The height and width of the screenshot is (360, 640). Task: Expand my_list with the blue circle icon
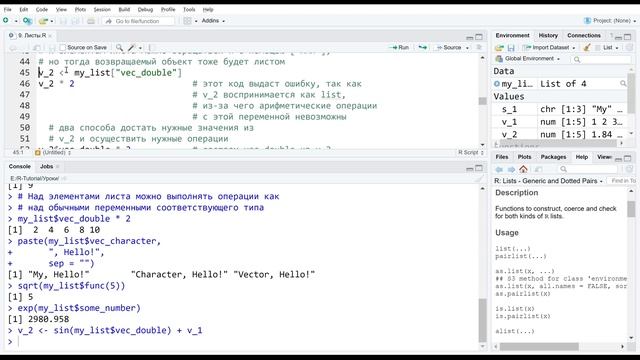(x=497, y=84)
